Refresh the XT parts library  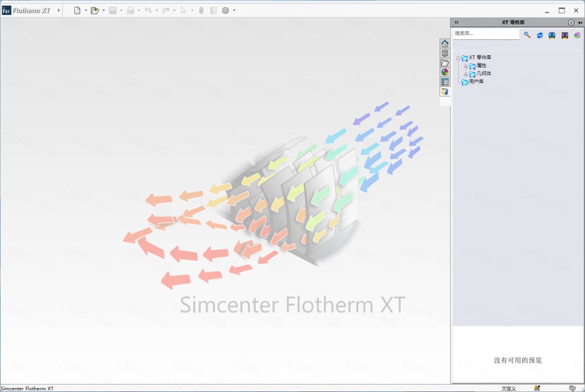click(539, 35)
